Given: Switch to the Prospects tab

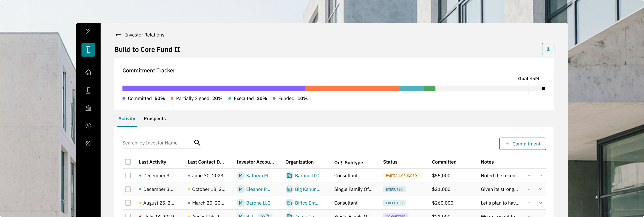Looking at the screenshot, I should point(155,119).
